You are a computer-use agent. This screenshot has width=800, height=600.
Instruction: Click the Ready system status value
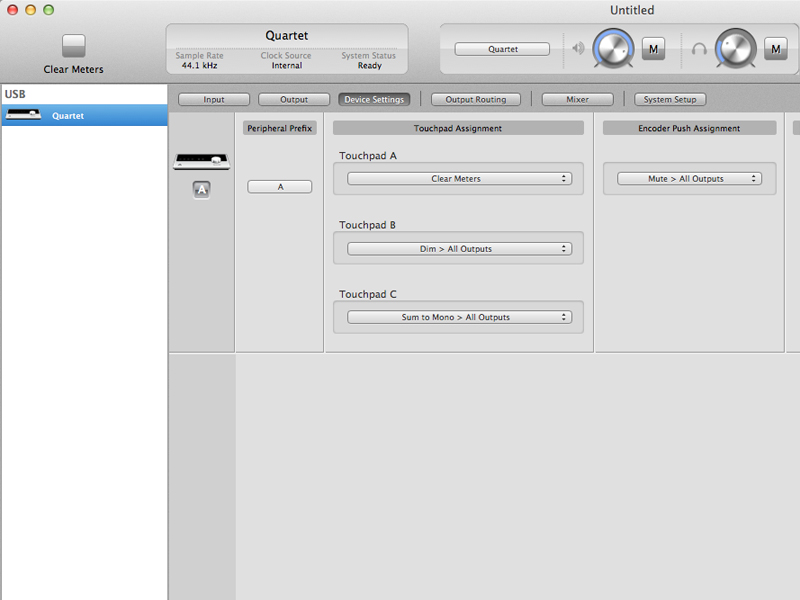pyautogui.click(x=369, y=65)
